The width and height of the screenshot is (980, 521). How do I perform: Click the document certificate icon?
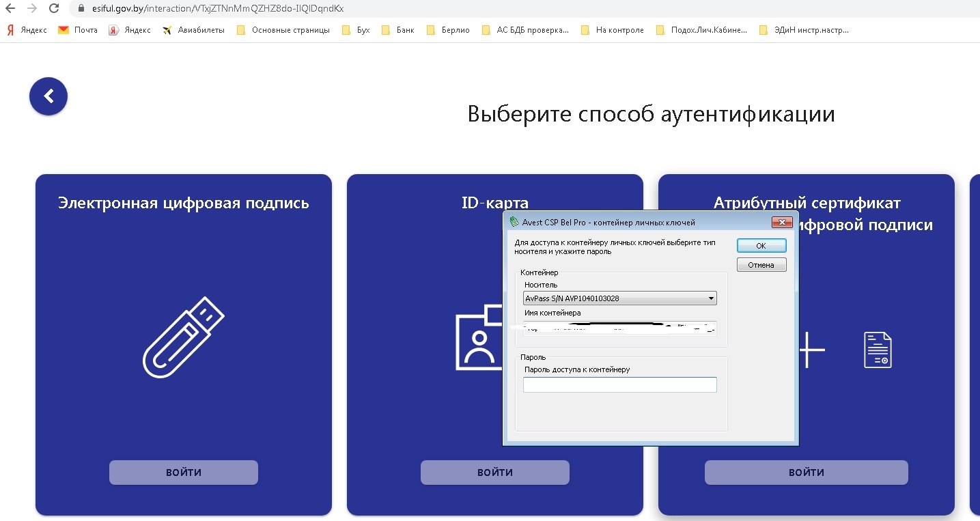point(877,350)
